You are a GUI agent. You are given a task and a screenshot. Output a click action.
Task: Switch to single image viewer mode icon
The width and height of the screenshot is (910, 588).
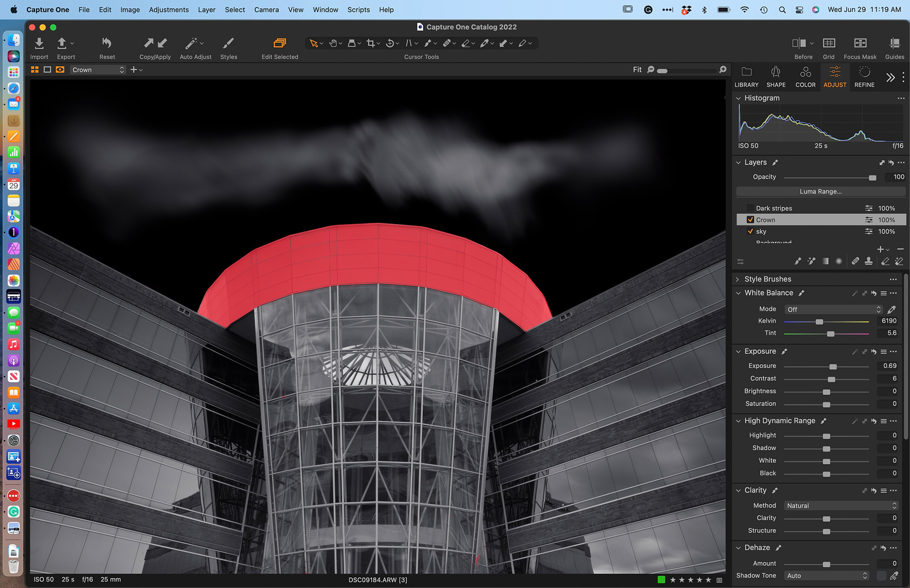pyautogui.click(x=47, y=70)
